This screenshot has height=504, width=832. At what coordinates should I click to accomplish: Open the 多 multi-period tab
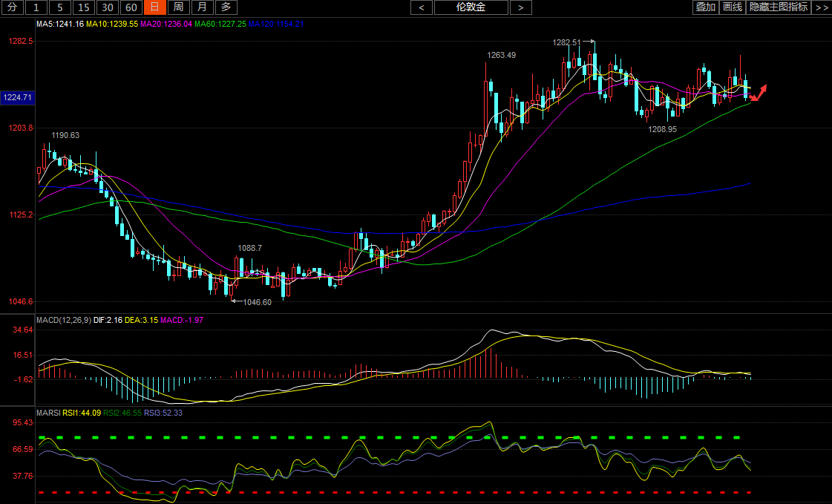click(x=226, y=7)
